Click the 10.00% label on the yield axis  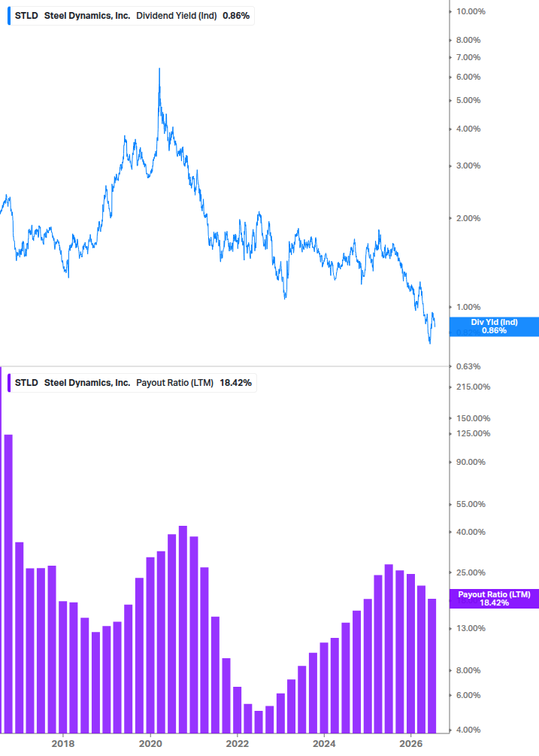tap(471, 11)
